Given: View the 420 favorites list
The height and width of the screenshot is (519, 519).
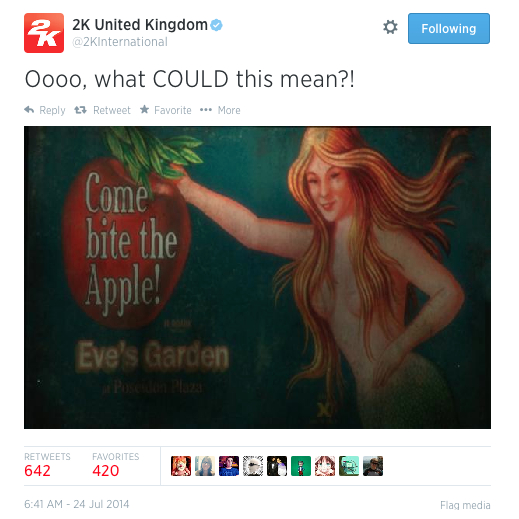Looking at the screenshot, I should tap(115, 466).
